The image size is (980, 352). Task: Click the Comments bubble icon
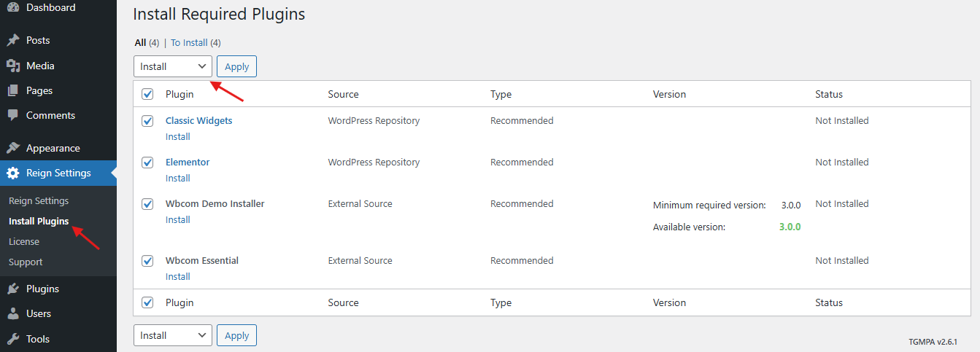pos(12,115)
